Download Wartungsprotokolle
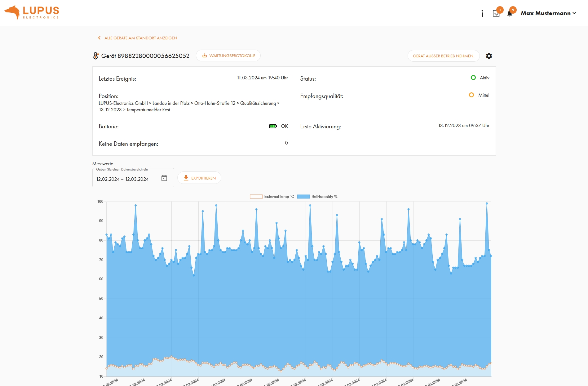 point(228,56)
